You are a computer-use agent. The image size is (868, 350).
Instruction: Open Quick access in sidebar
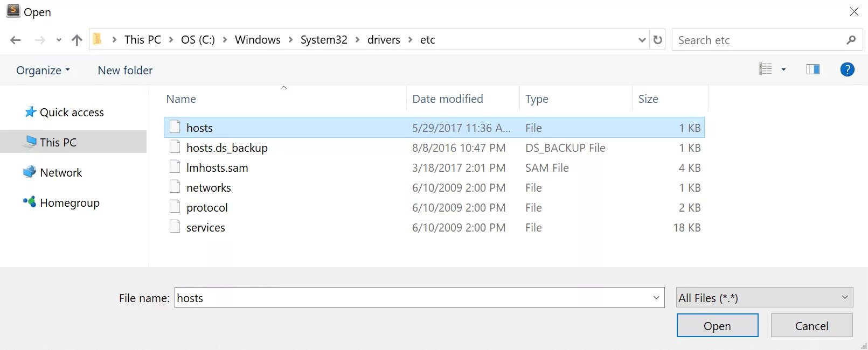(71, 113)
